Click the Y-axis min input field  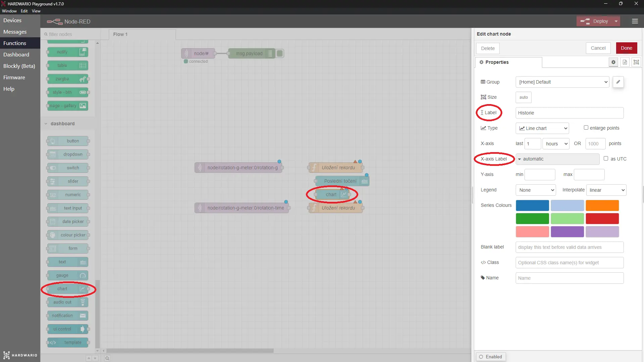(x=540, y=175)
